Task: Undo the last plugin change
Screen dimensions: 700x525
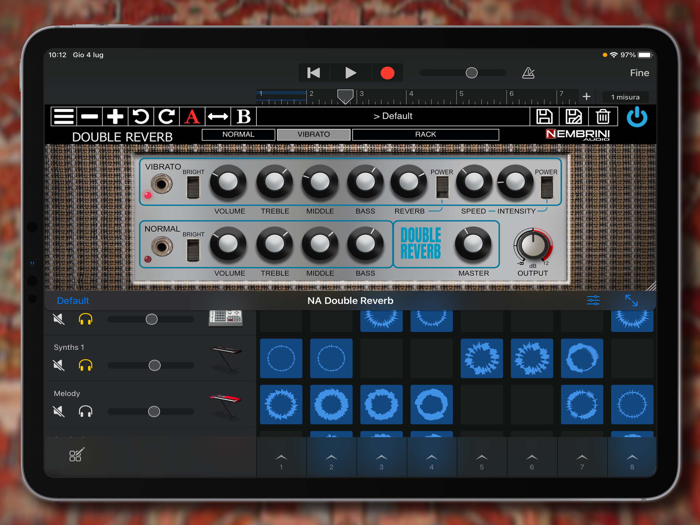Action: coord(141,117)
